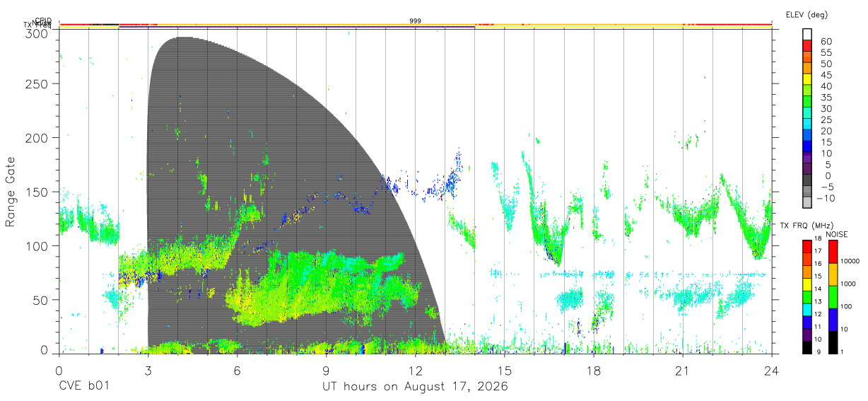Screen dimensions: 868x401
Task: Click 'UT hours on August 17, 2026' label
Action: click(415, 386)
